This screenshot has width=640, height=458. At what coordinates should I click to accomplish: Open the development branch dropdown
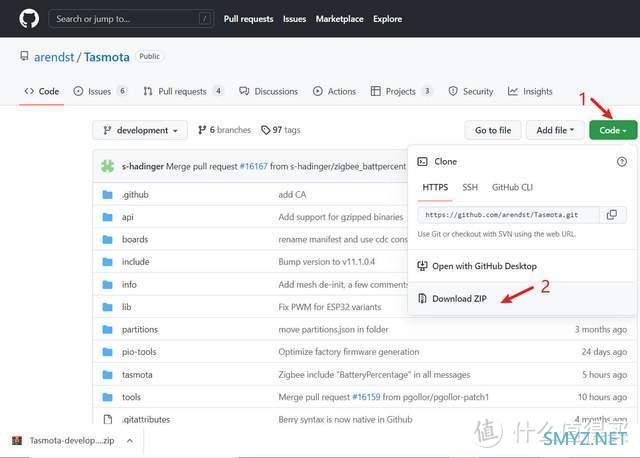140,130
